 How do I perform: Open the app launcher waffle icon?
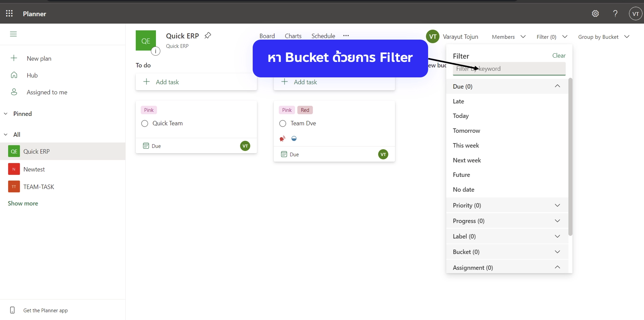(x=9, y=14)
